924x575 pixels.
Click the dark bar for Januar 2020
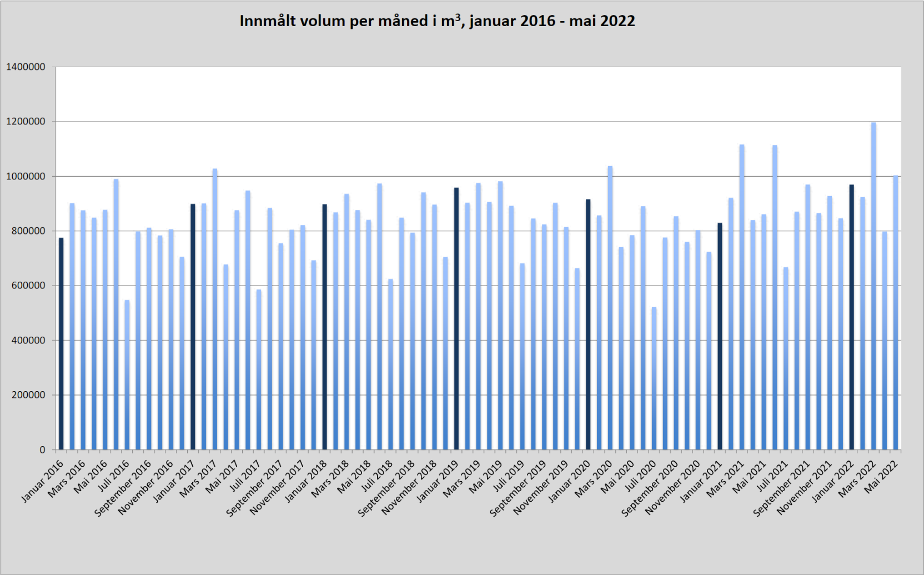click(588, 324)
